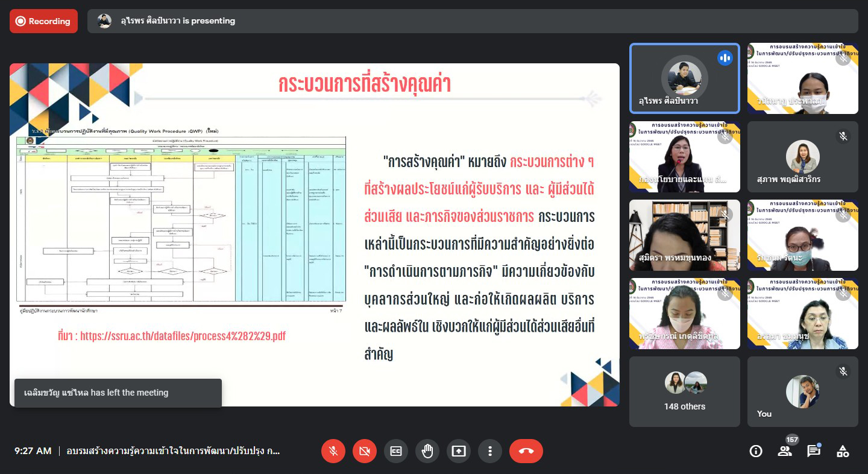Leave the call with the red hang-up button
Image resolution: width=868 pixels, height=474 pixels.
click(x=526, y=451)
